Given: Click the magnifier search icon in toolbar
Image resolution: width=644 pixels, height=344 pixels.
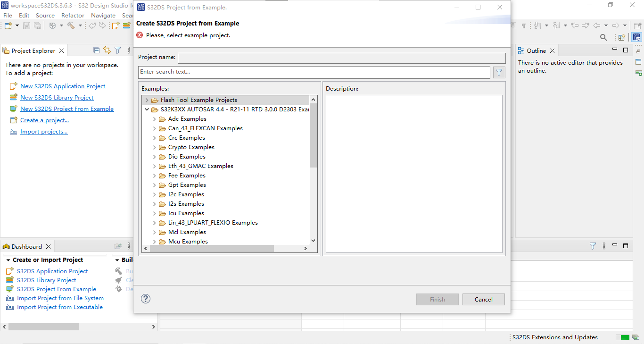Looking at the screenshot, I should tap(603, 37).
